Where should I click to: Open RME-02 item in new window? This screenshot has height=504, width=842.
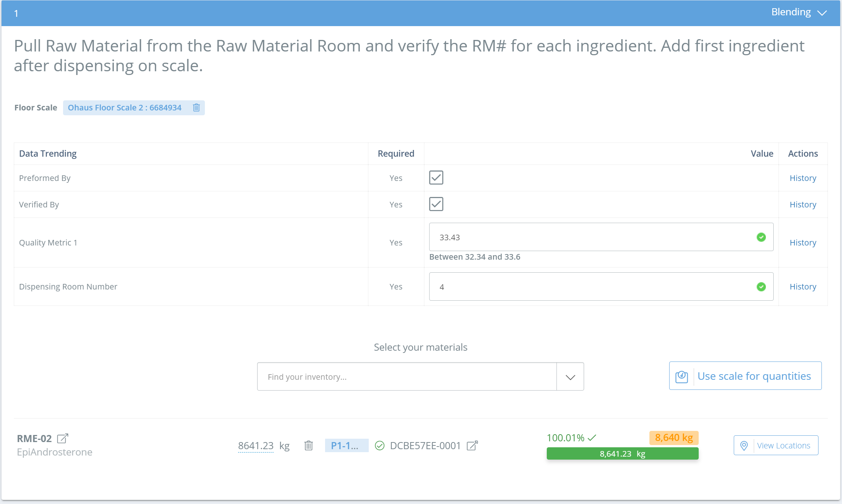pos(63,438)
